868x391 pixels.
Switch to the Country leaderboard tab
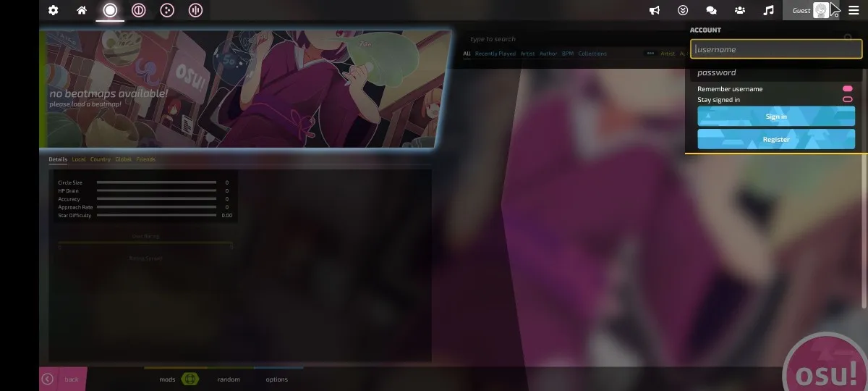click(101, 159)
